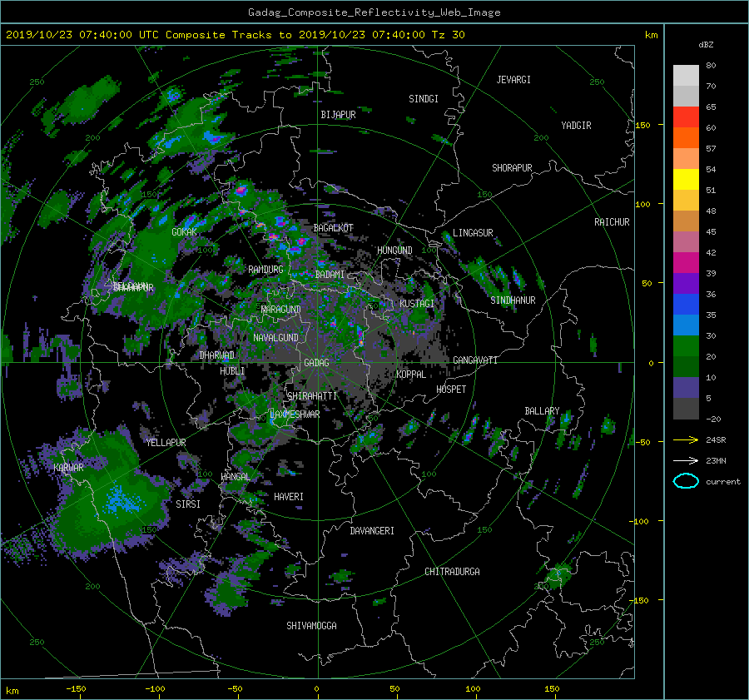
Task: Click the SHIRAHATTI city label
Action: click(312, 396)
